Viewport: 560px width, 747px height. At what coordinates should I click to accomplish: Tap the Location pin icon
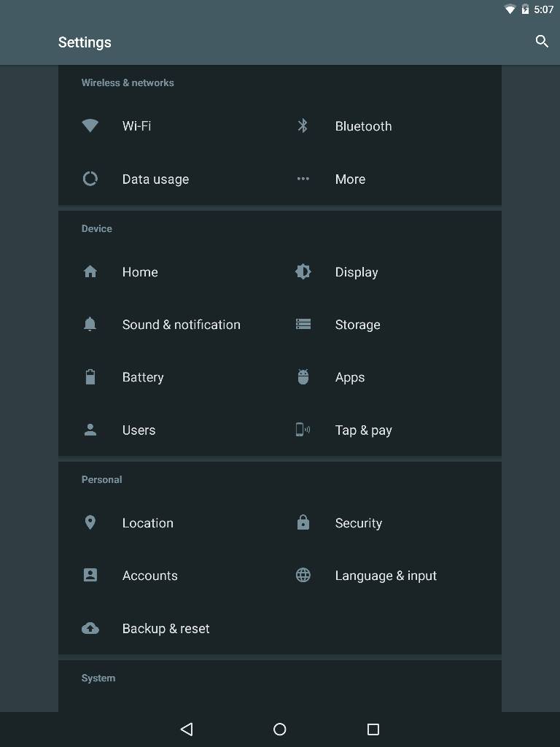coord(90,522)
